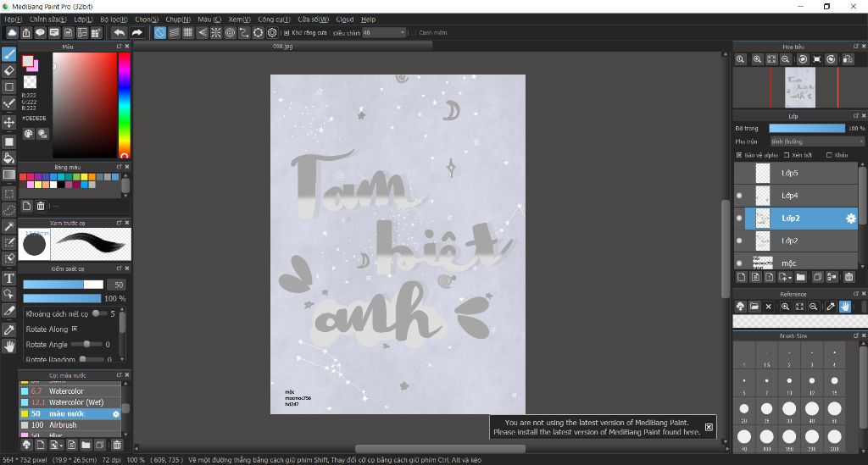This screenshot has width=868, height=465.
Task: Toggle the Bảo vệ alpha checkbox
Action: click(739, 155)
